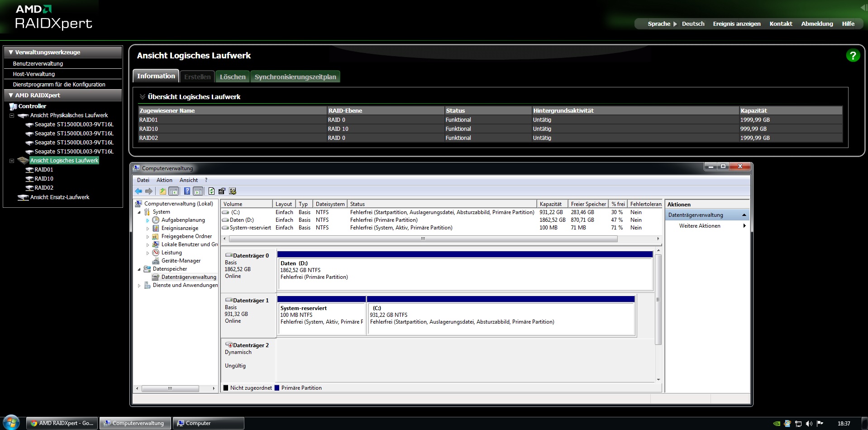Open the network tray icon

[x=798, y=424]
